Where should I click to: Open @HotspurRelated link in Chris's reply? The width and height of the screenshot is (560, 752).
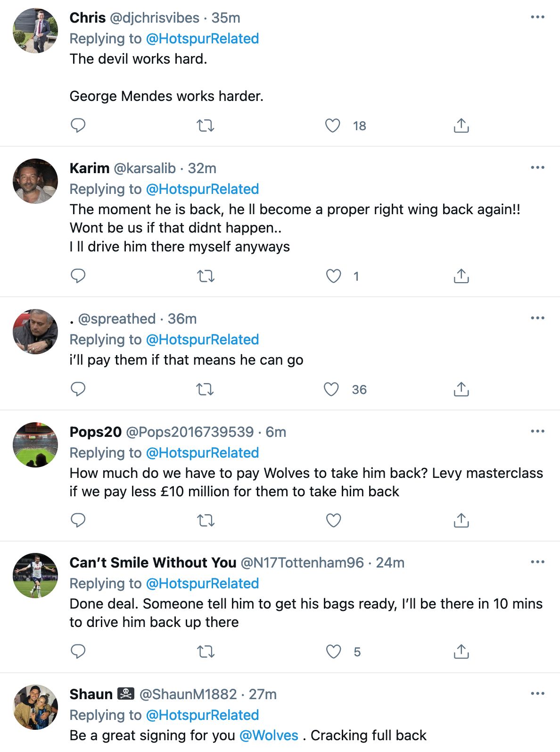point(202,39)
